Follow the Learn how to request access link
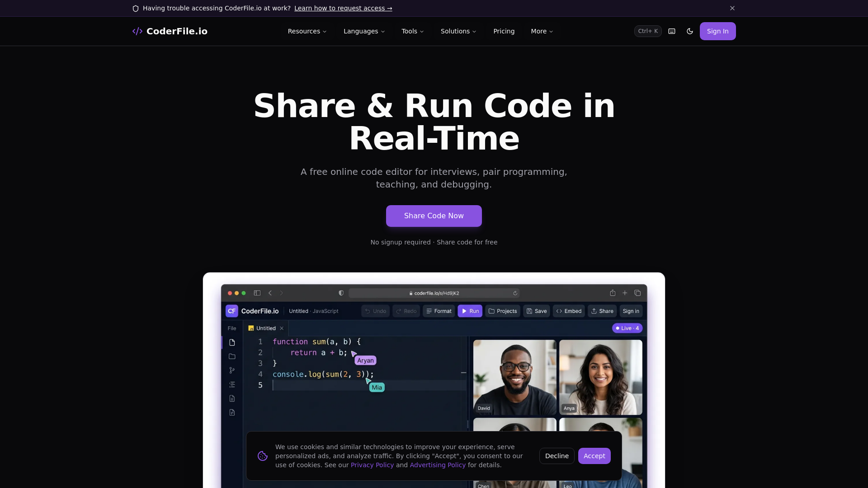Screen dimensions: 868x488 tap(343, 8)
